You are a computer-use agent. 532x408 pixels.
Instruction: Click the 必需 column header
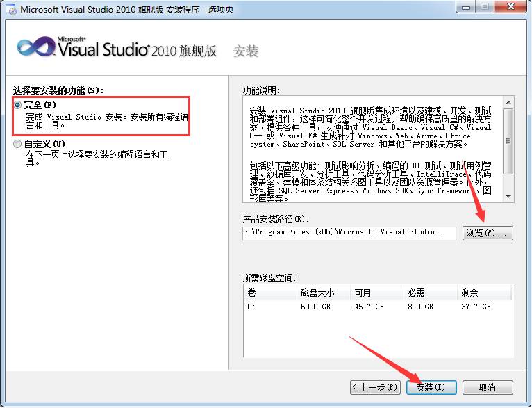[431, 293]
